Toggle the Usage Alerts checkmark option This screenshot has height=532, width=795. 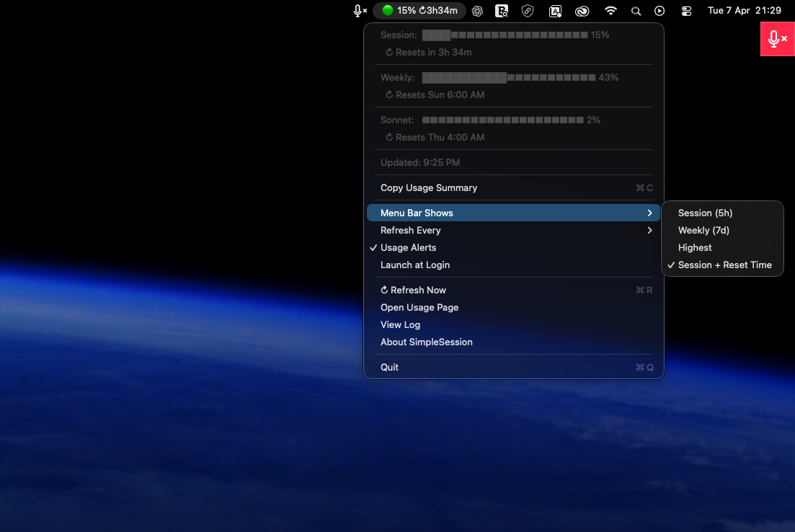(514, 247)
